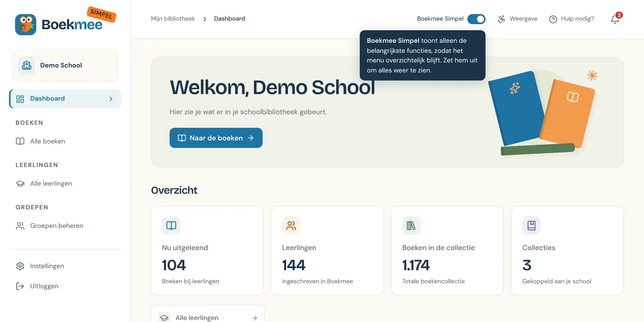Image resolution: width=644 pixels, height=322 pixels.
Task: Click the gear icon beside Instellingen
Action: pyautogui.click(x=20, y=266)
